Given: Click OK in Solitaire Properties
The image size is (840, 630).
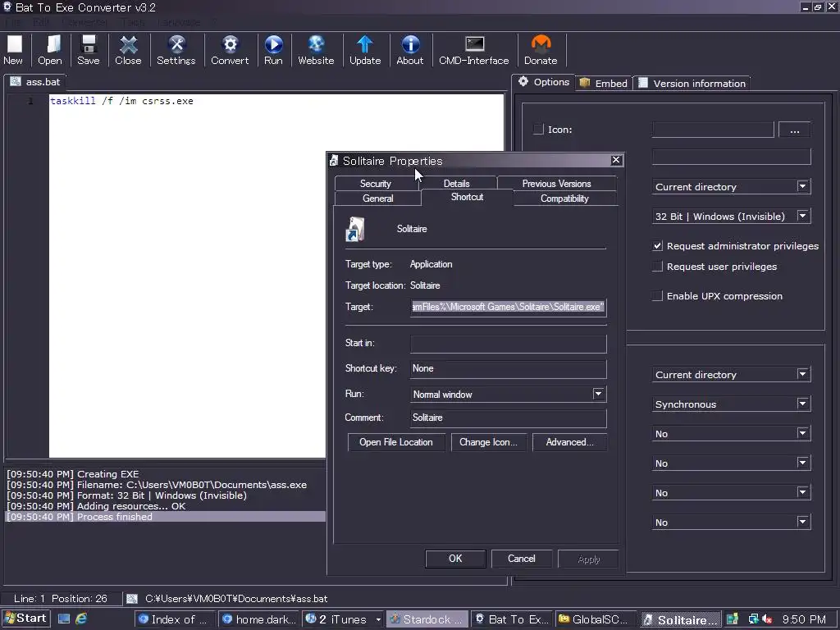Looking at the screenshot, I should [x=455, y=559].
